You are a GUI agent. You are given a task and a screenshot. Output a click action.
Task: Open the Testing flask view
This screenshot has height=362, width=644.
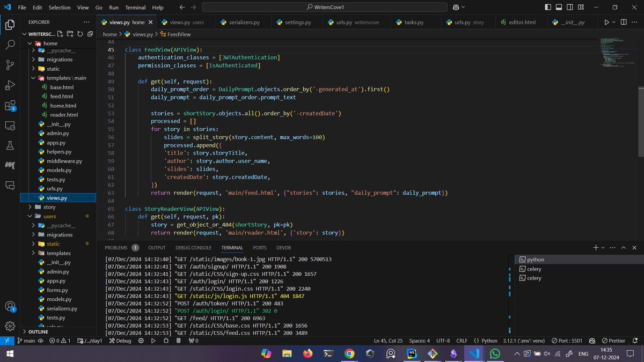[x=10, y=145]
